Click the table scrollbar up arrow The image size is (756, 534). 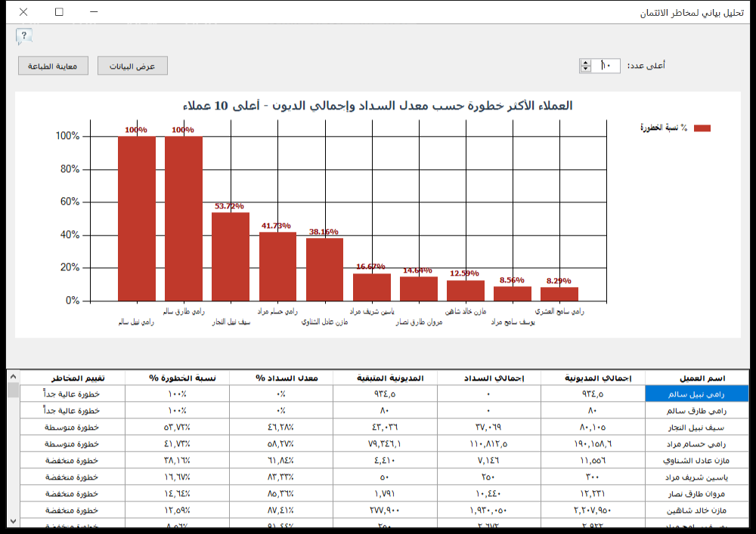click(13, 377)
